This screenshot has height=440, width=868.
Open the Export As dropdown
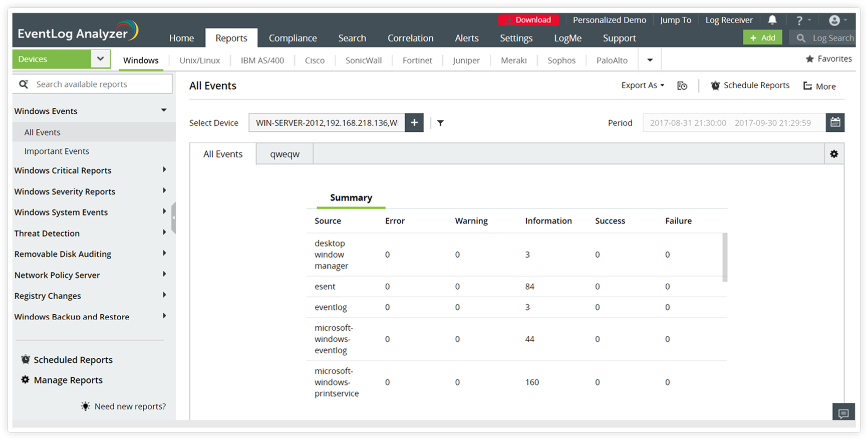(x=643, y=85)
